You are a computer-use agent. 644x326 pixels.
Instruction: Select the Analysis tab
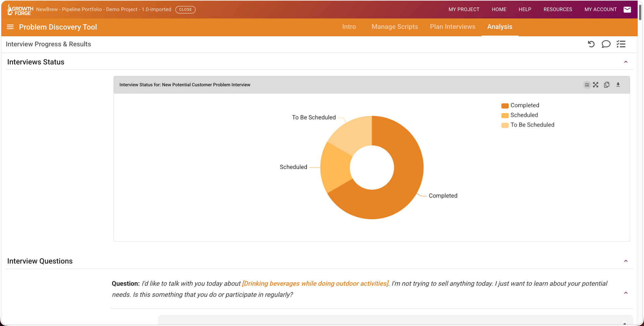click(x=500, y=27)
